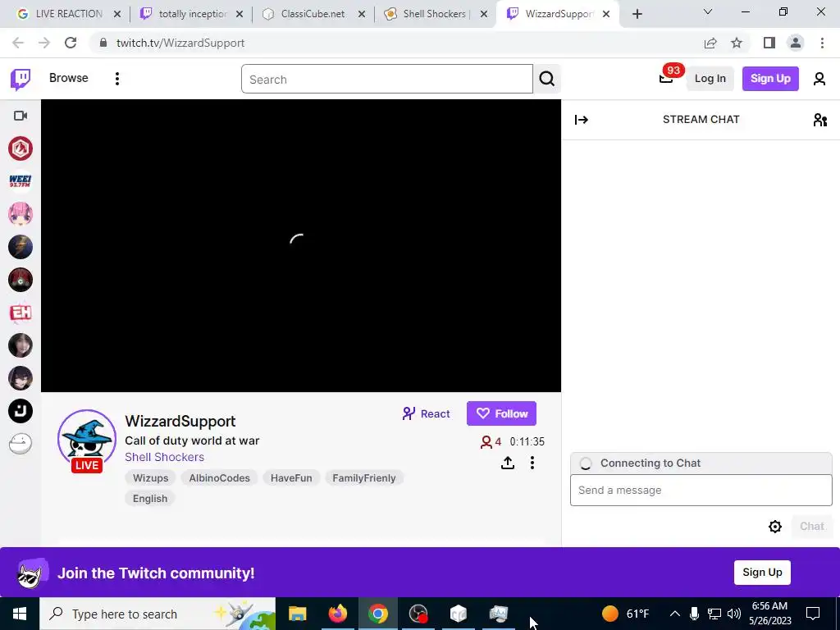Screen dimensions: 840x630
Task: Open the pink-haired anime avatar channel
Action: 21,214
